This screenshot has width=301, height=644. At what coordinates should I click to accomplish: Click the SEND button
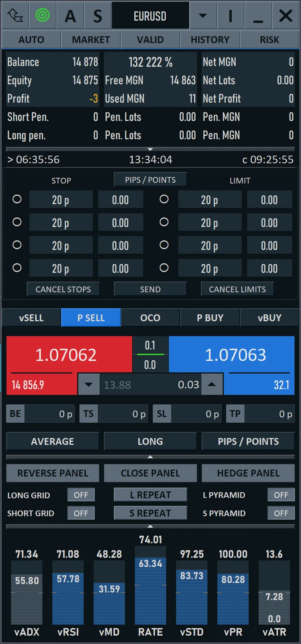[150, 289]
